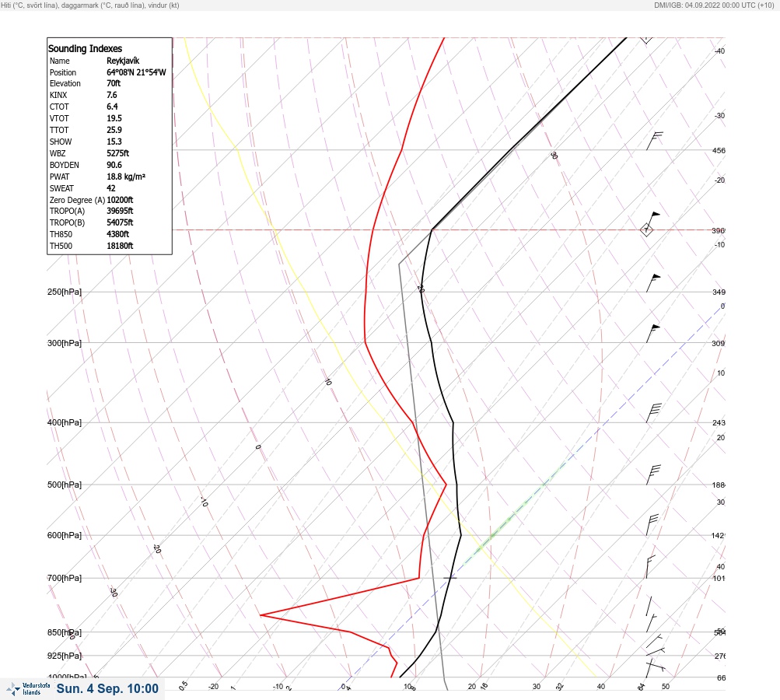Click the Vedurstofa Islands logo
The image size is (780, 700).
coord(28,688)
